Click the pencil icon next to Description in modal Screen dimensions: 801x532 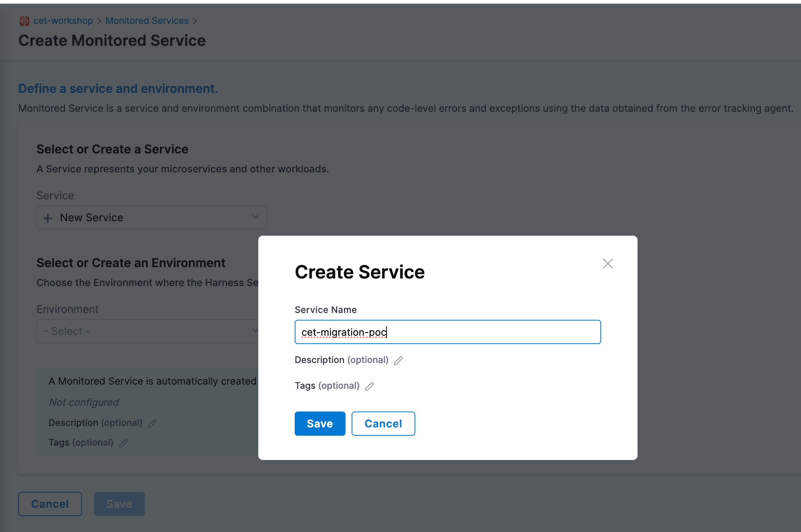point(398,360)
